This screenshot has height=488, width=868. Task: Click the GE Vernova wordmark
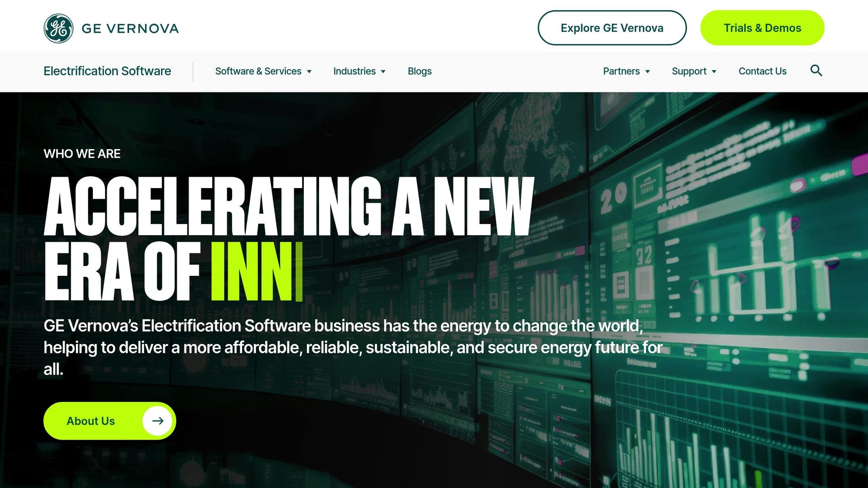130,28
